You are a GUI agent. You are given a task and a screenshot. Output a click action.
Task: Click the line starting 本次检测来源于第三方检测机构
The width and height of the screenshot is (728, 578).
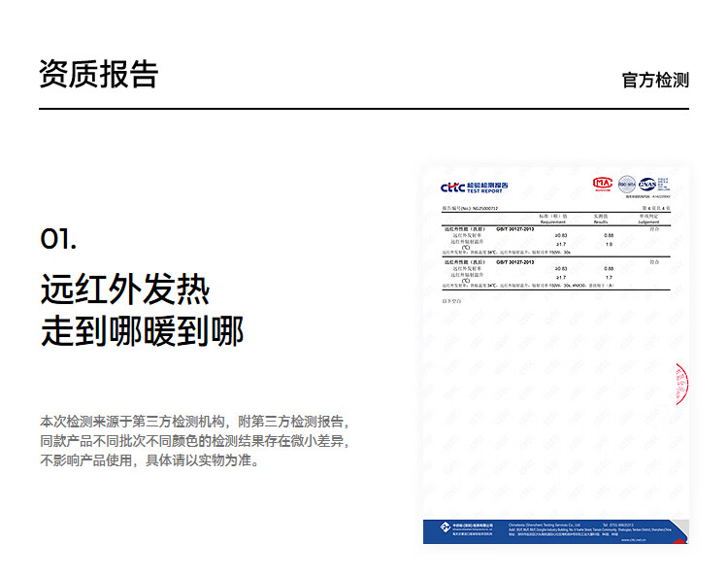(x=194, y=422)
